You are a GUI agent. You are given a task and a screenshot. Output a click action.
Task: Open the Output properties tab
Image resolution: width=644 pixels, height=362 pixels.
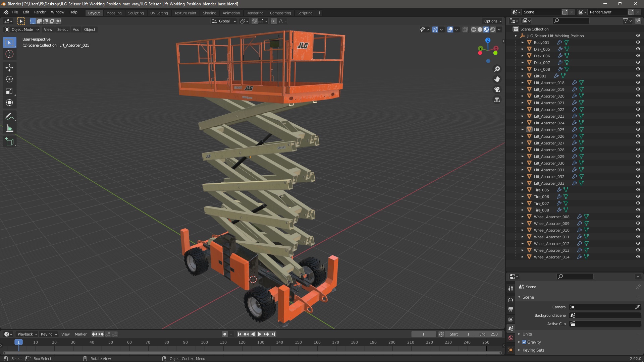[511, 309]
